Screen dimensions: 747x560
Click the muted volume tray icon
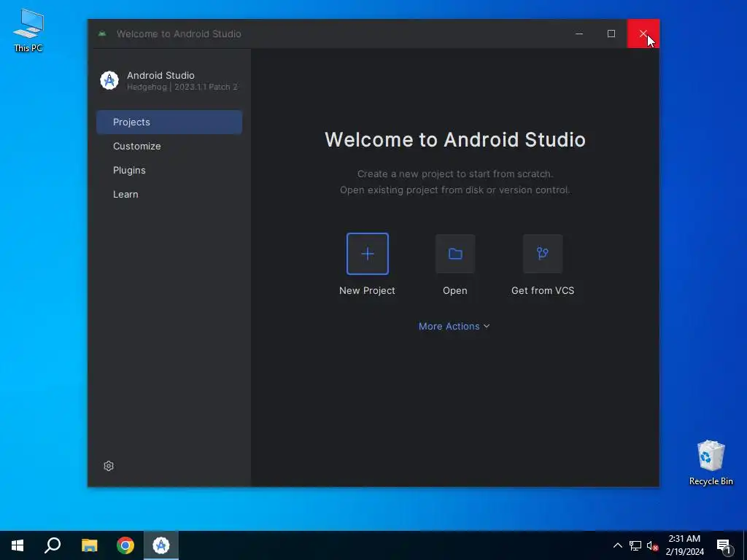pyautogui.click(x=652, y=545)
